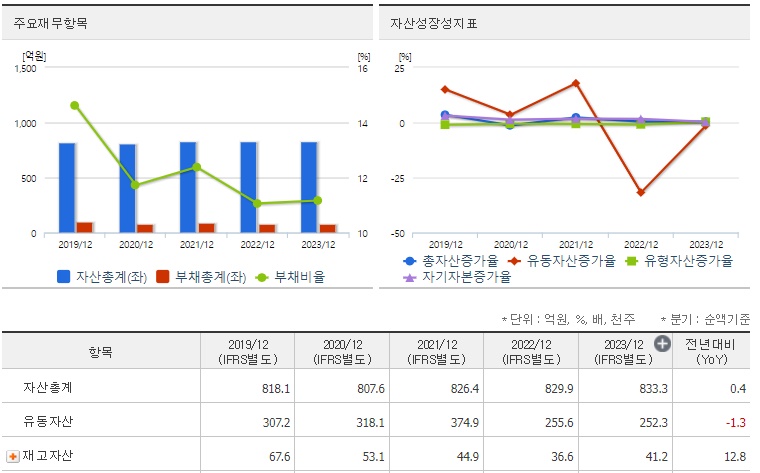Click the 2021/12 부채비율 data point
Viewport: 760px width, 473px height.
coord(196,167)
